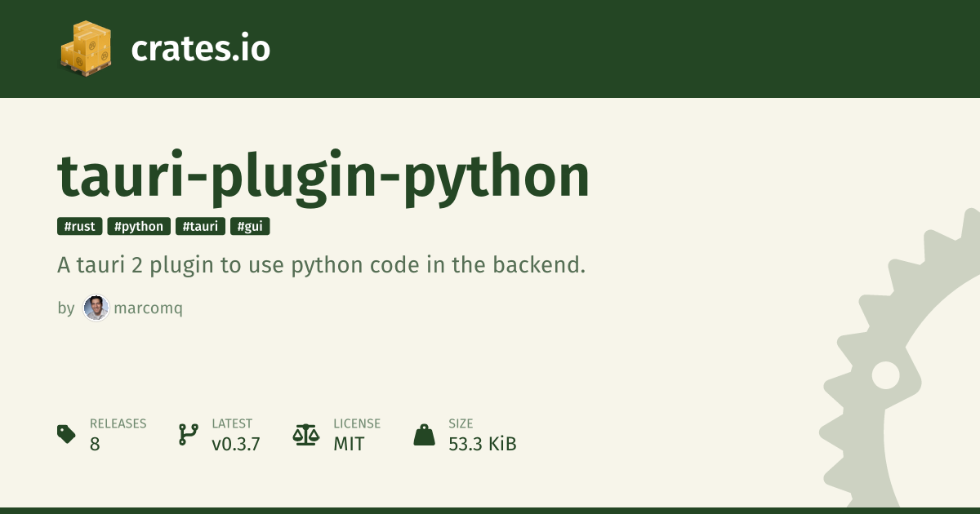Click the word "by" before the author
Image resolution: width=980 pixels, height=514 pixels.
coord(66,308)
